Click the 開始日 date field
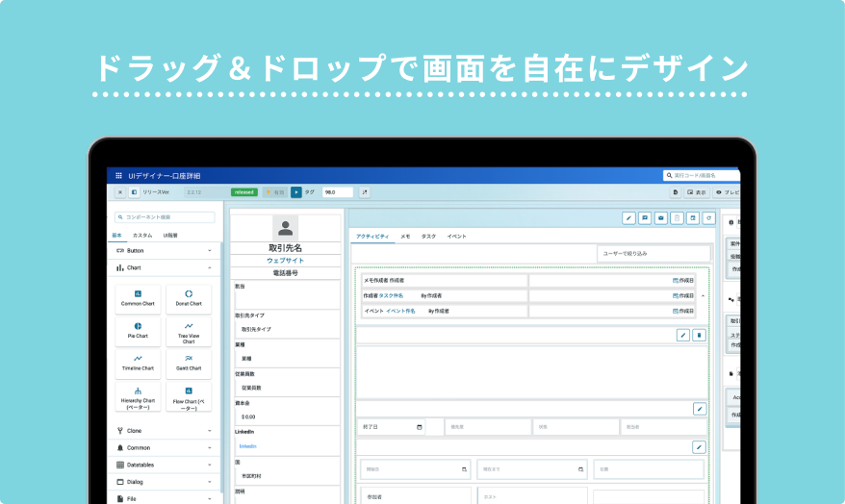Image resolution: width=845 pixels, height=504 pixels. tap(415, 469)
